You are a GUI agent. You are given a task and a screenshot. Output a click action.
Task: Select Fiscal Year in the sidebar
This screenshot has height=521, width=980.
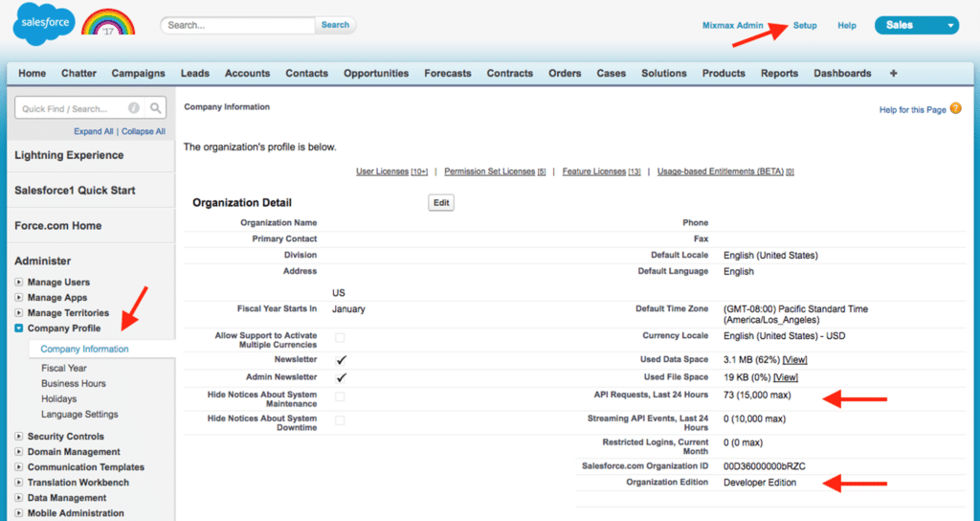click(64, 368)
